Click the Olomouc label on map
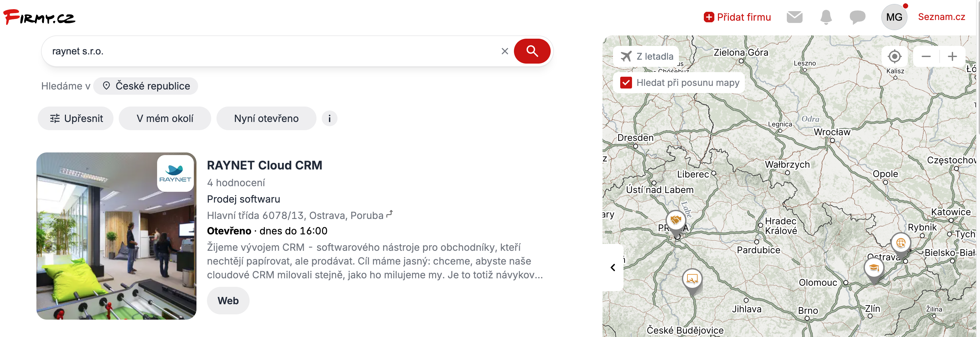 (818, 282)
